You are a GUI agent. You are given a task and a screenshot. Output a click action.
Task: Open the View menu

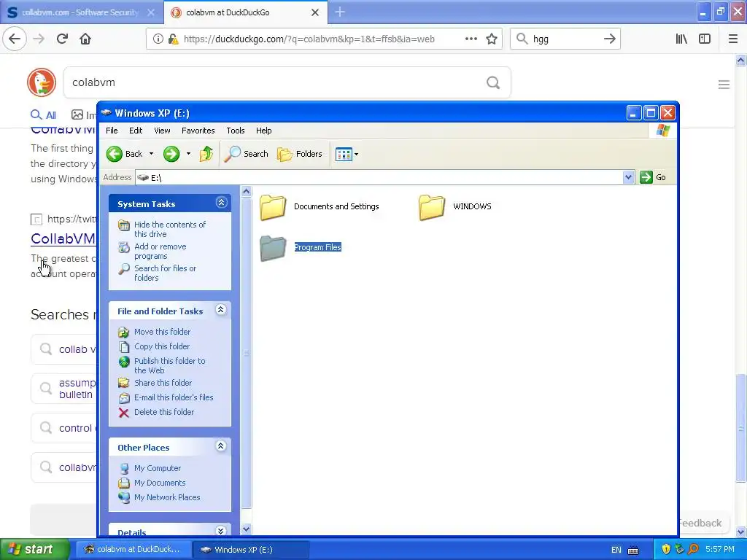(x=162, y=131)
